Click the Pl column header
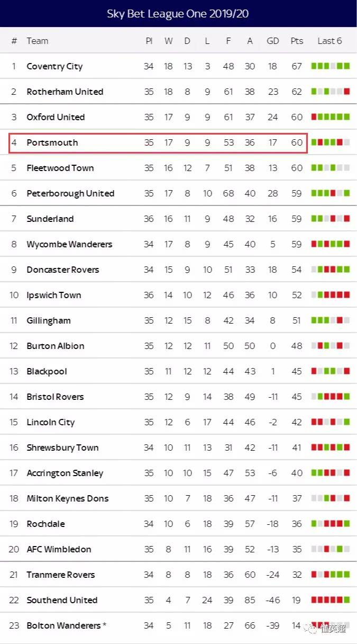 tap(149, 41)
